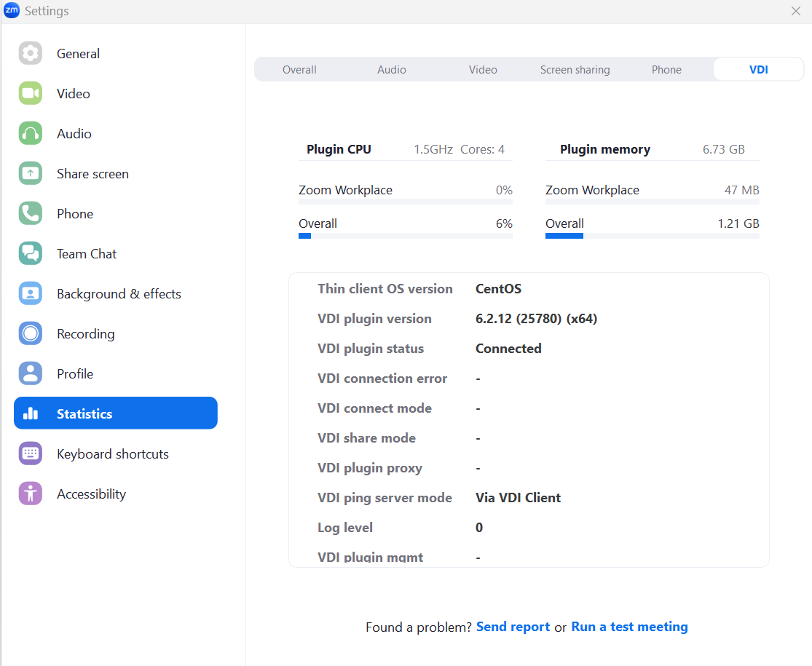Click the 1.5GHz CPU speed value

(433, 149)
